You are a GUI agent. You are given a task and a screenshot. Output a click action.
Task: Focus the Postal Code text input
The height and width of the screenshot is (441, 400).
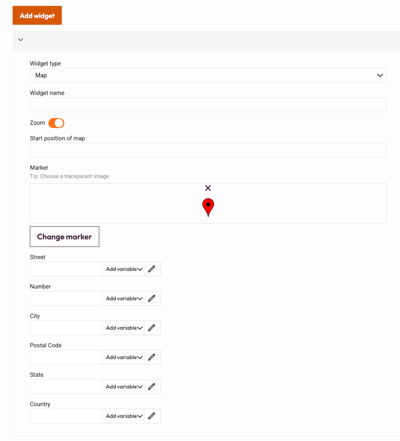tap(66, 357)
